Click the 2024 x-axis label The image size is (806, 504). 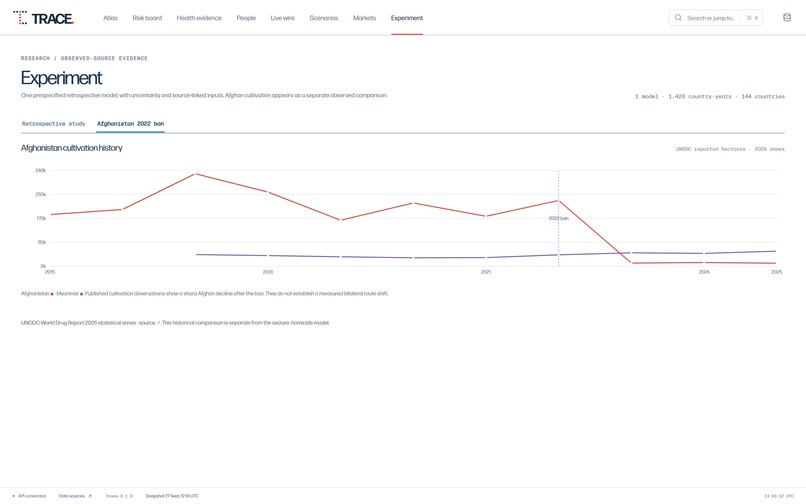[704, 272]
